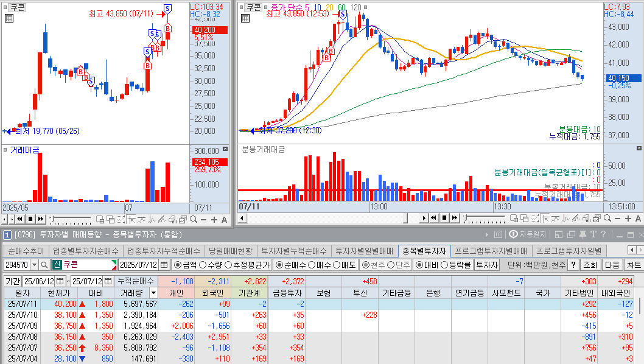
Task: Select the 매도 radio button
Action: click(337, 265)
